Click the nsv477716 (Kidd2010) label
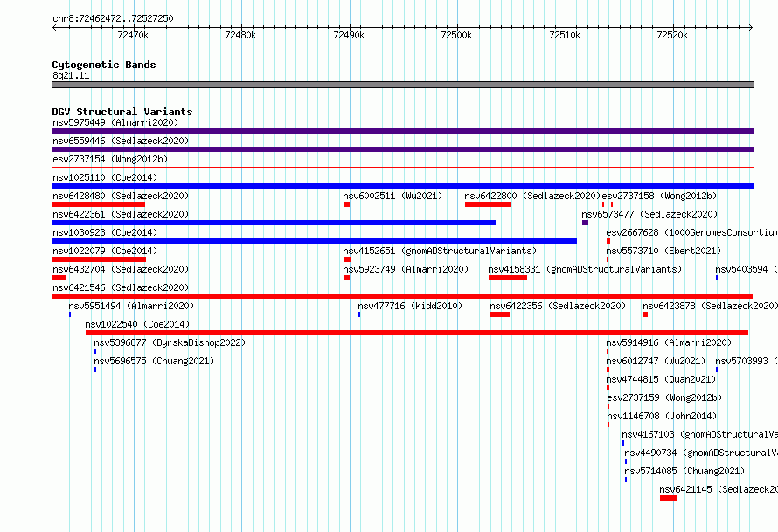This screenshot has height=532, width=778. [410, 306]
